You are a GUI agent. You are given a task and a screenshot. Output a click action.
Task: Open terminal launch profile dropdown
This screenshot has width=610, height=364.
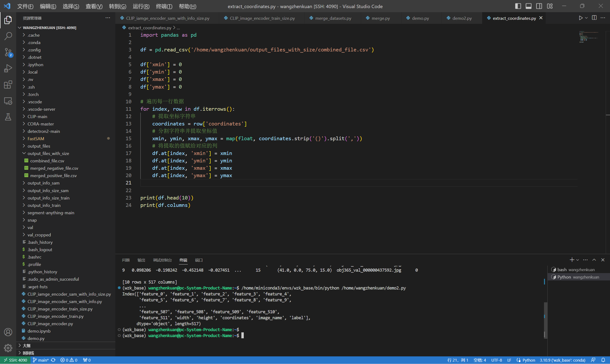coord(577,260)
